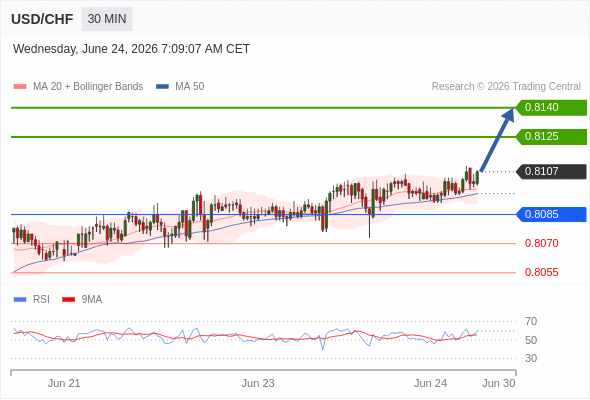Click the red 0.8070 support level label

point(541,243)
